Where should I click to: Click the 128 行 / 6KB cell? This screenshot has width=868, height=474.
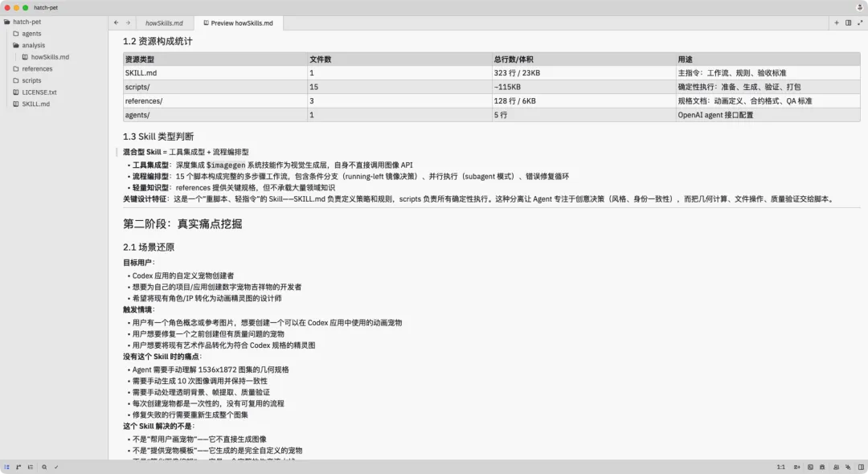(x=584, y=100)
